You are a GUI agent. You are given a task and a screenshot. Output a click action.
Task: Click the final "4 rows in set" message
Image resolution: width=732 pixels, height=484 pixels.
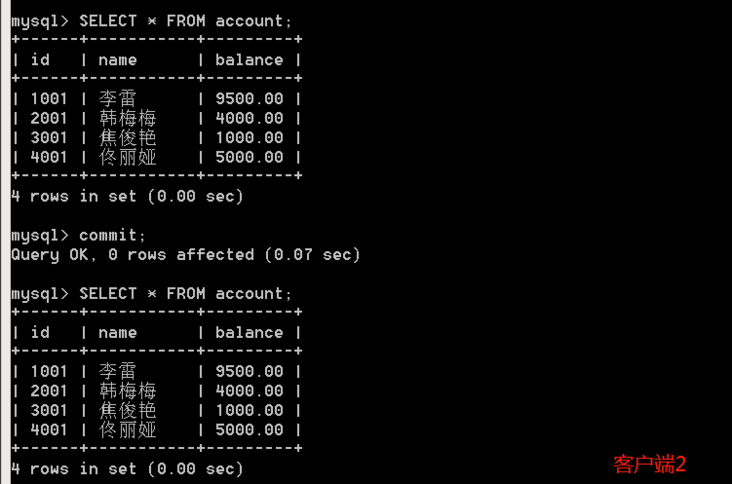(127, 469)
